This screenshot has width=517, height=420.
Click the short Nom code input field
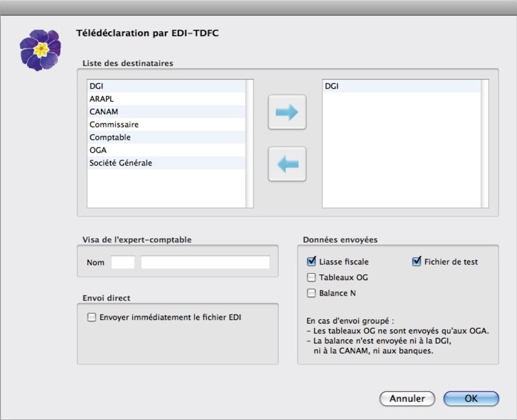tap(123, 262)
